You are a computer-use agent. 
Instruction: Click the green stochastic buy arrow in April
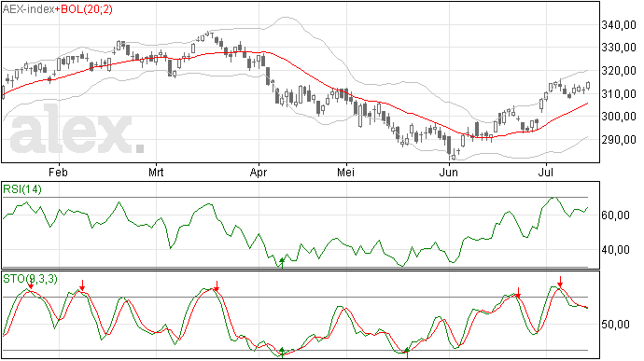pos(282,353)
